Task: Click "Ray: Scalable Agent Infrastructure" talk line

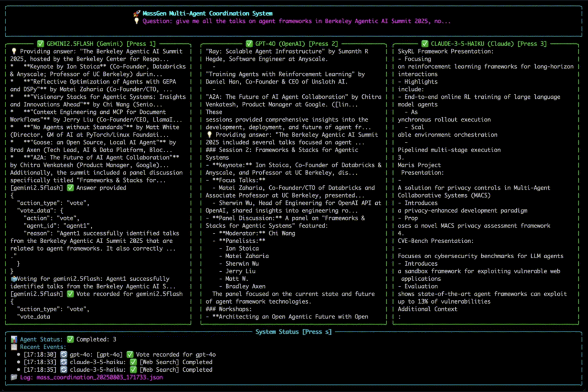Action: pyautogui.click(x=287, y=51)
